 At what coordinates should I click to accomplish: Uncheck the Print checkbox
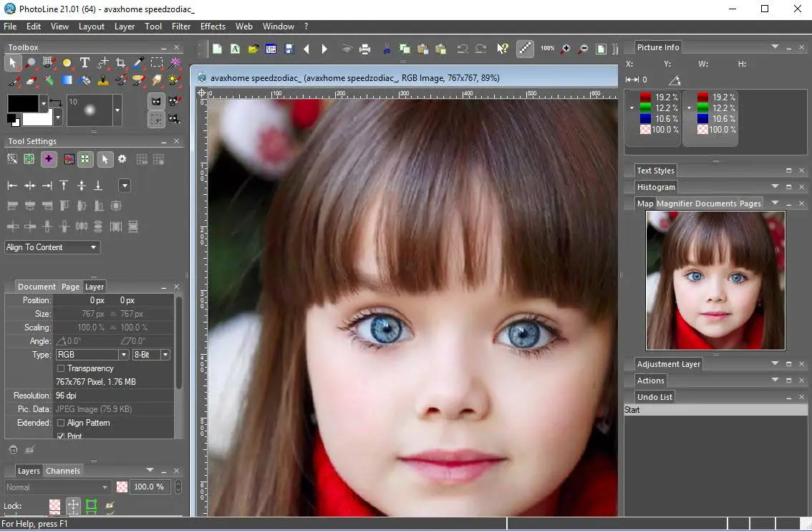[x=61, y=436]
